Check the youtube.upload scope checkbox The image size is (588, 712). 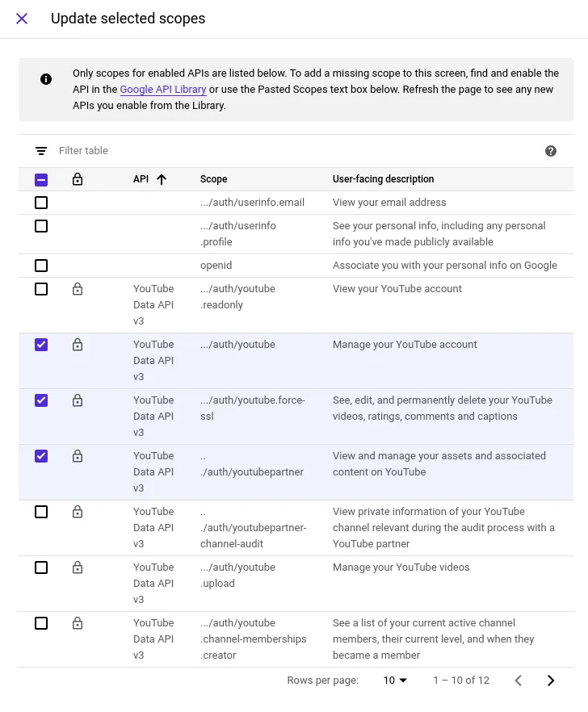41,568
